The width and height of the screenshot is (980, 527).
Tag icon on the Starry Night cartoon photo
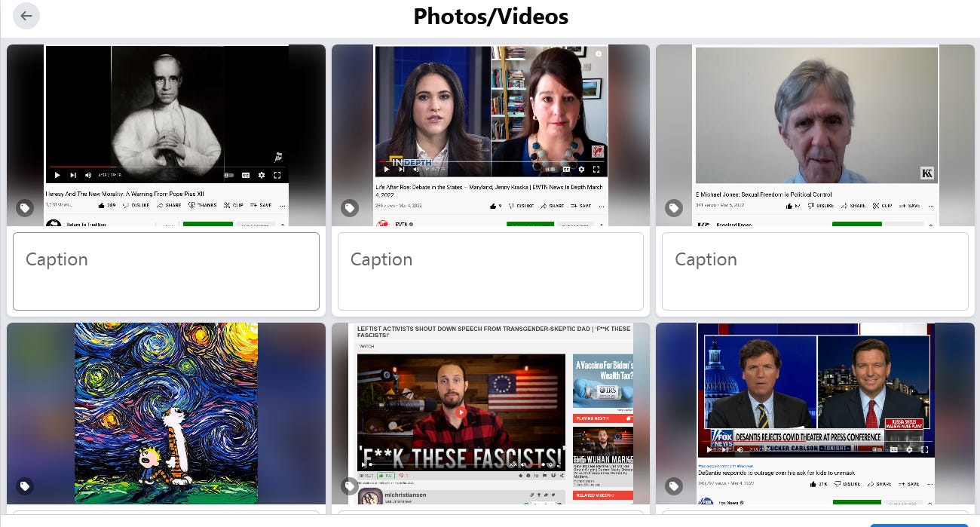tap(25, 486)
